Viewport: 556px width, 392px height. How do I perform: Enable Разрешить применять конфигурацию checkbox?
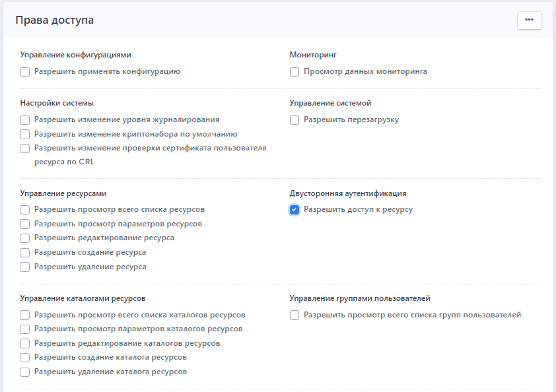pos(25,72)
